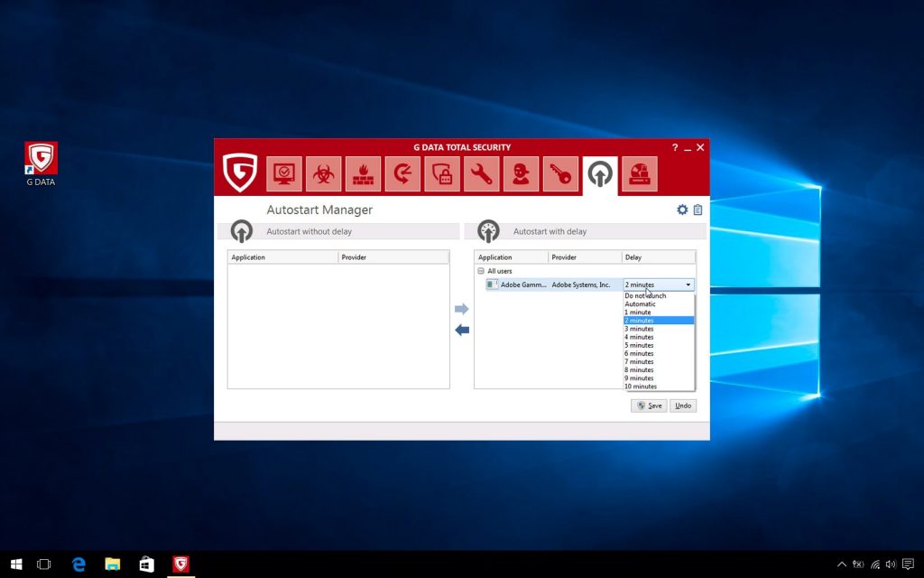Sort delayed list by Provider header
Image resolution: width=924 pixels, height=578 pixels.
click(585, 257)
